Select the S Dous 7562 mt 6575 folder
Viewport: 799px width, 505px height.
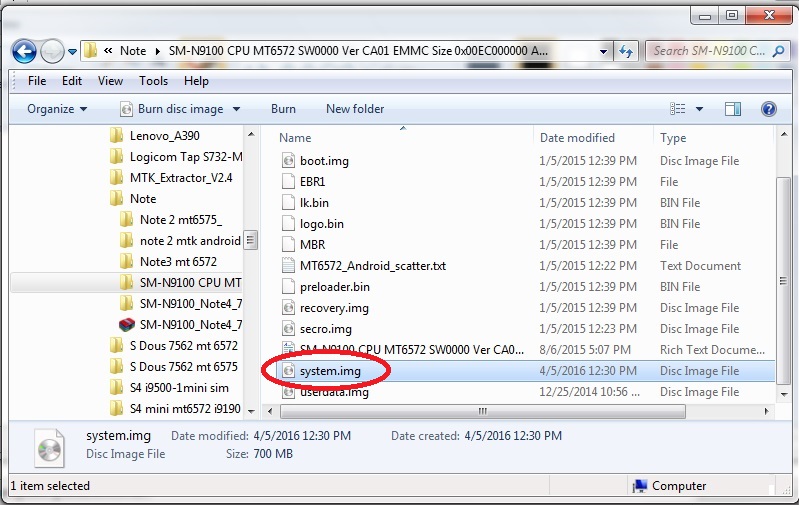click(174, 366)
